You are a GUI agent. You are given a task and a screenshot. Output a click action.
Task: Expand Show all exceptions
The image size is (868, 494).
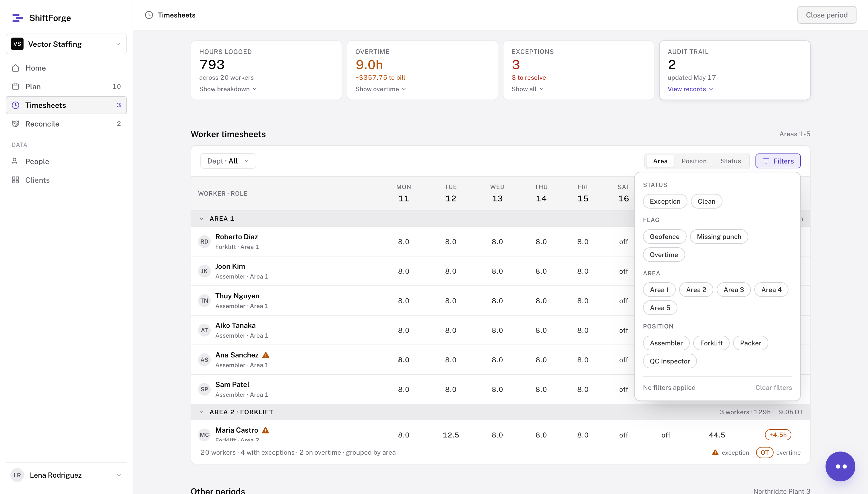[528, 89]
